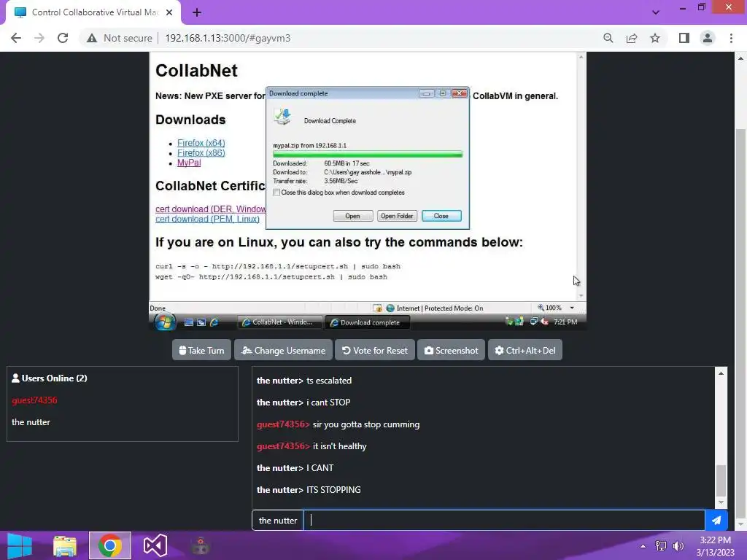
Task: Click Open Folder in Download complete dialog
Action: pyautogui.click(x=397, y=216)
